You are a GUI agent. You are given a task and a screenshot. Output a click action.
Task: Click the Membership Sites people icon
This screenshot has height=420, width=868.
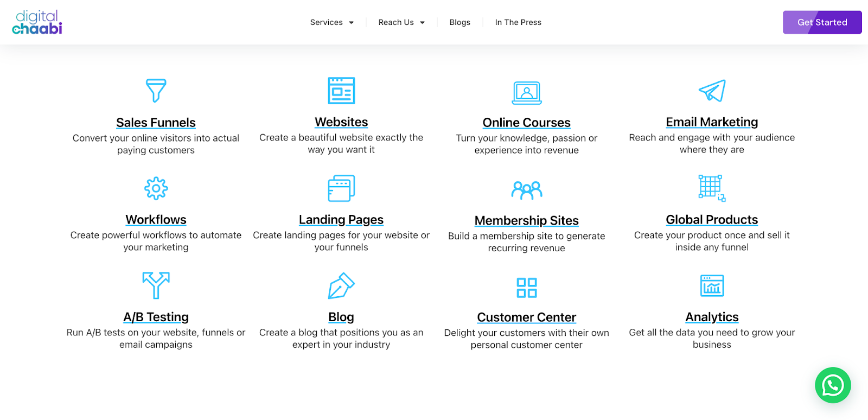[x=527, y=190]
